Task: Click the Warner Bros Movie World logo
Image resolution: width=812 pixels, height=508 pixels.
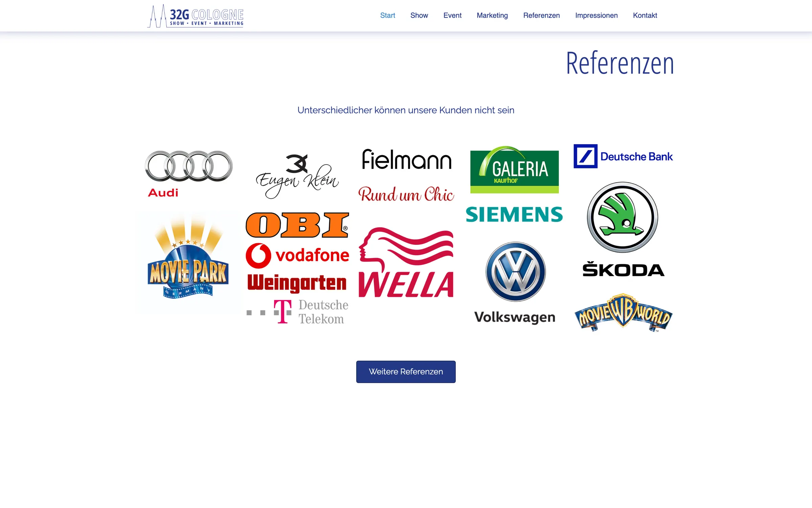Action: 623,313
